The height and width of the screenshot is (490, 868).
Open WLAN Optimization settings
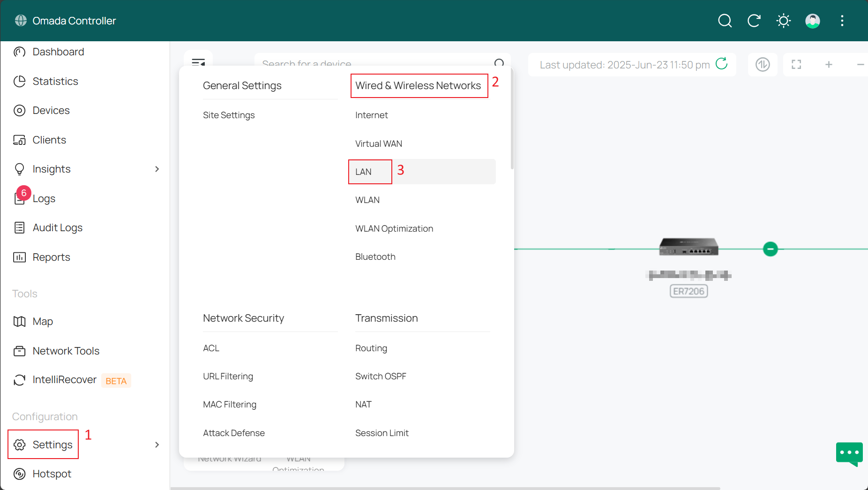click(x=394, y=228)
